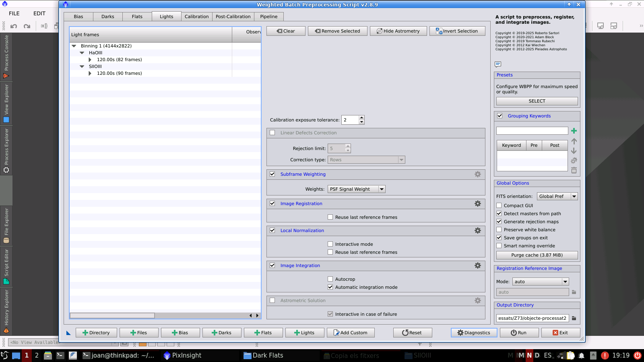Switch to the Calibration tab
The height and width of the screenshot is (362, 644).
(x=196, y=16)
